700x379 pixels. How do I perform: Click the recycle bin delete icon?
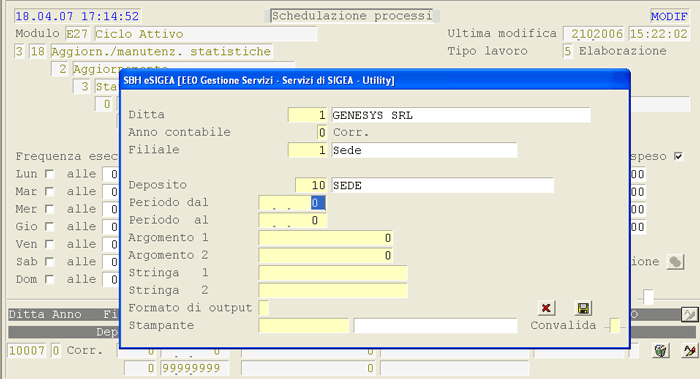pos(661,351)
